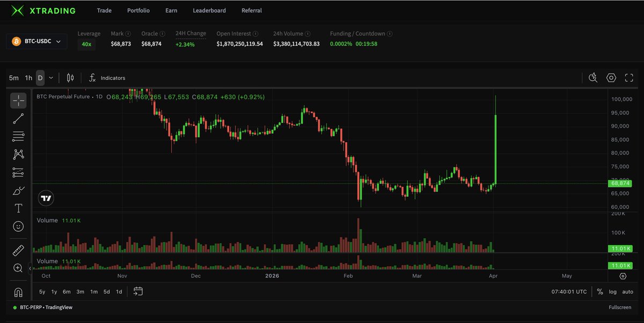644x323 pixels.
Task: Toggle fullscreen chart mode
Action: [x=629, y=77]
